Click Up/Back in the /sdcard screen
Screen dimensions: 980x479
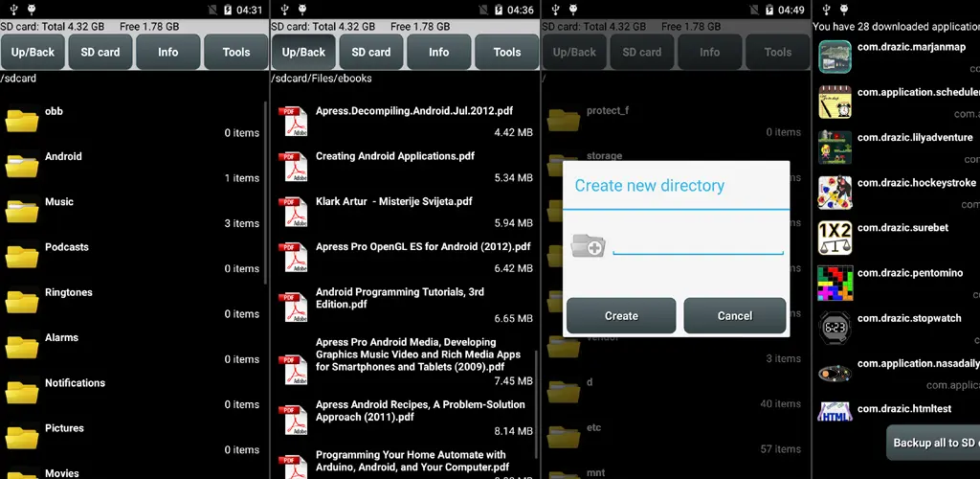(x=33, y=52)
